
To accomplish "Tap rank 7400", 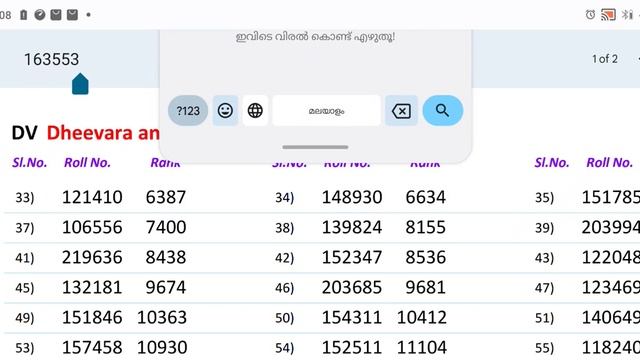I will (166, 227).
